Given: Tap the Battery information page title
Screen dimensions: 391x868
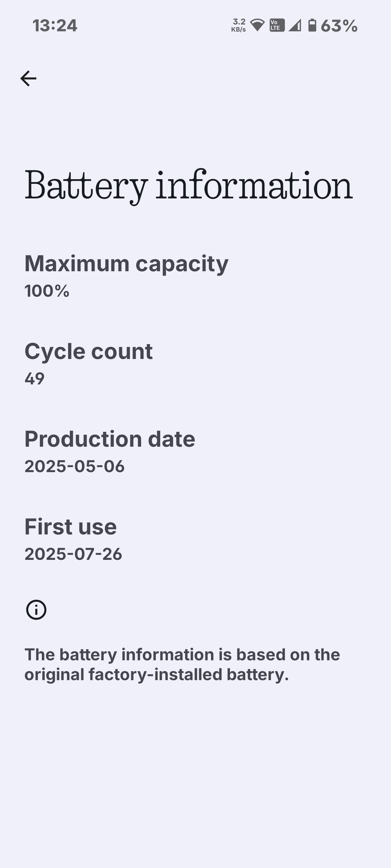Looking at the screenshot, I should coord(188,186).
